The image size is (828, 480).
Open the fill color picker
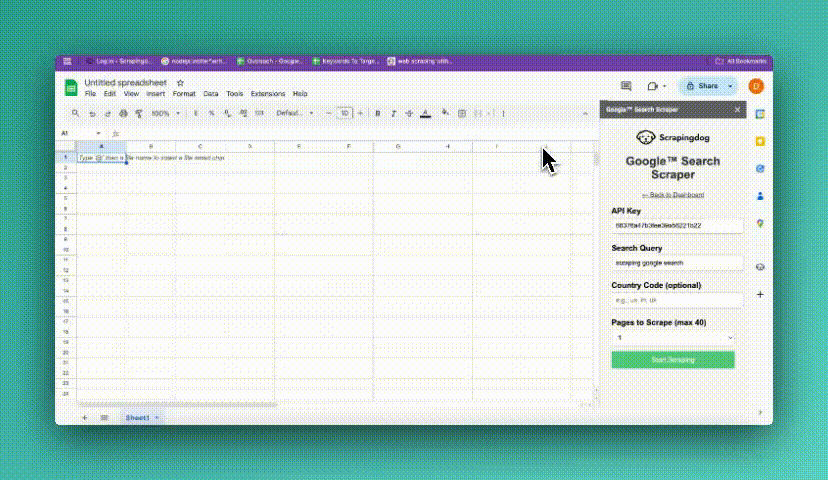pos(445,113)
